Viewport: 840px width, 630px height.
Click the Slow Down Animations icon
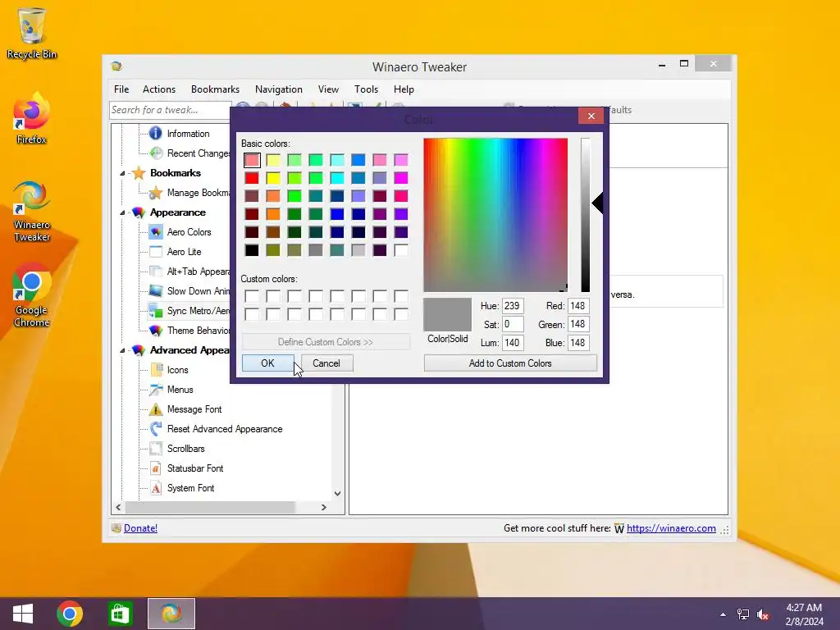(156, 291)
